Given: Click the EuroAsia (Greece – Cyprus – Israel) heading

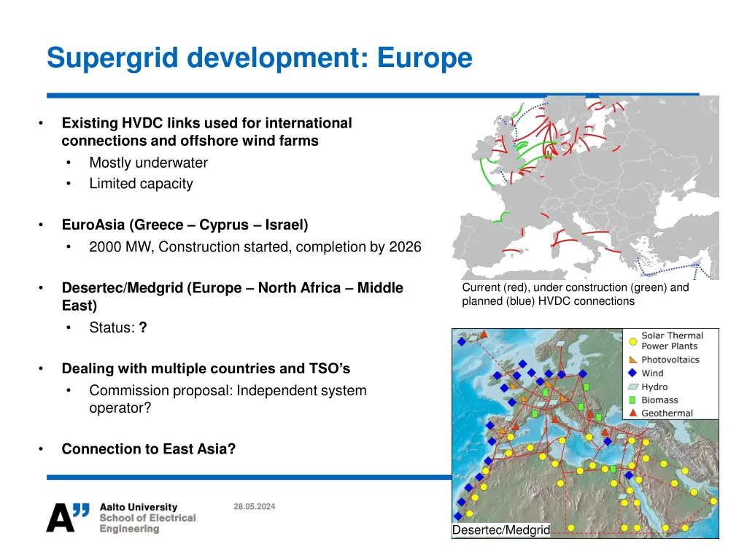Looking at the screenshot, I should (x=185, y=225).
